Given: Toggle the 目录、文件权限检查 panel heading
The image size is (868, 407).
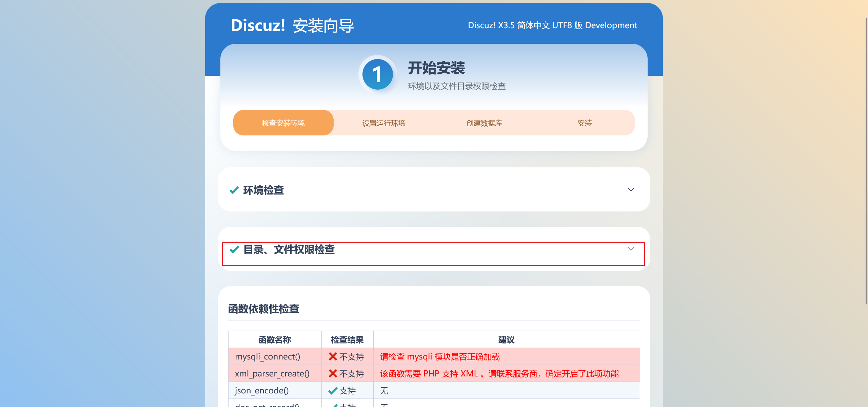Looking at the screenshot, I should click(289, 250).
